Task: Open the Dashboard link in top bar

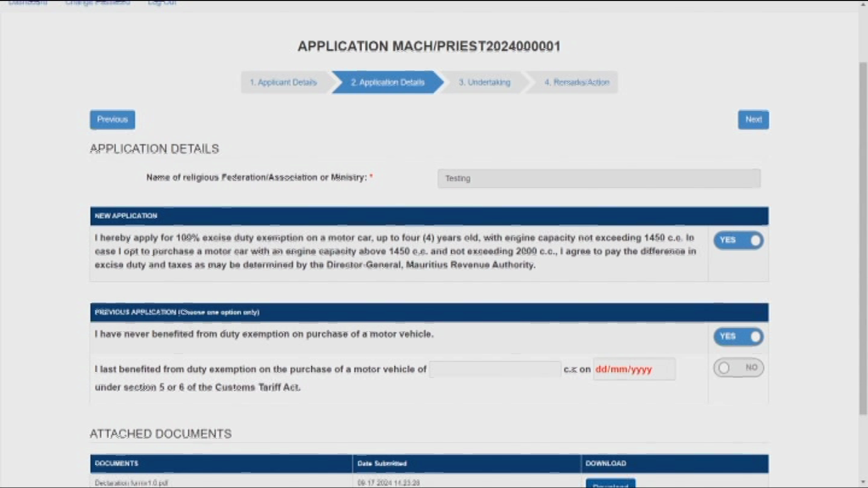Action: pos(28,3)
